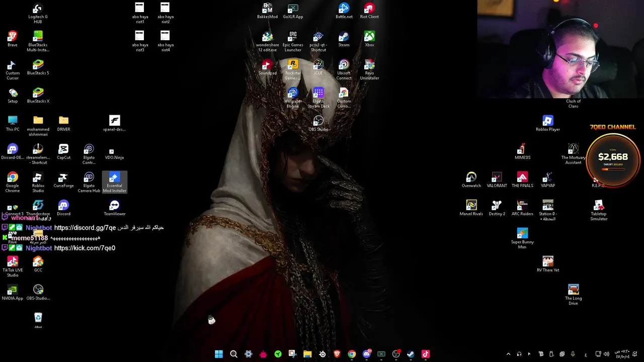Image resolution: width=644 pixels, height=362 pixels.
Task: Open OBS Studio desktop icon
Action: tap(318, 124)
